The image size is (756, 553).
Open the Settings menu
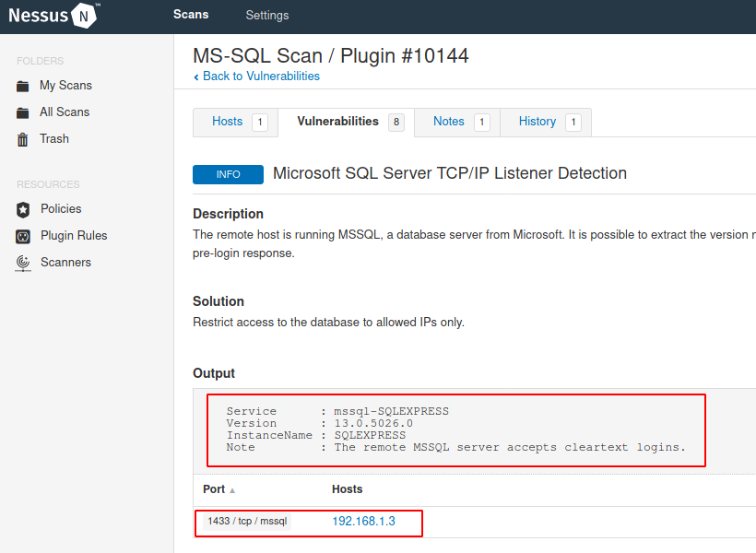[x=266, y=15]
